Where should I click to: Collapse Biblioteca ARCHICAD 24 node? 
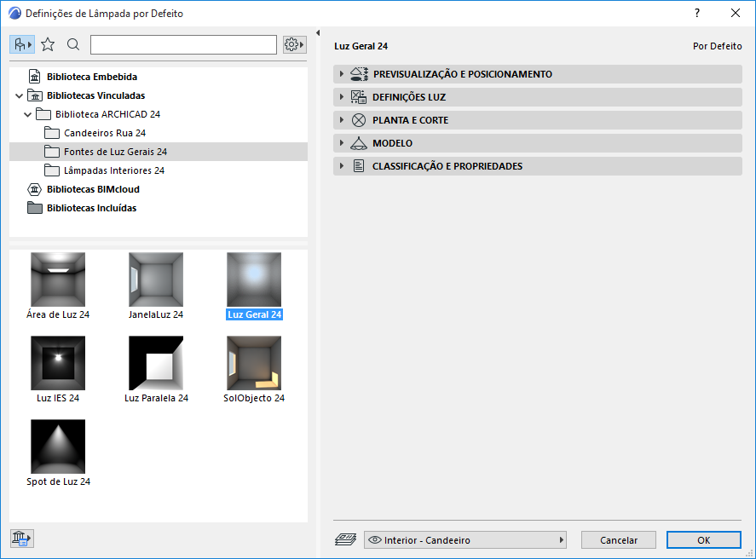[28, 114]
